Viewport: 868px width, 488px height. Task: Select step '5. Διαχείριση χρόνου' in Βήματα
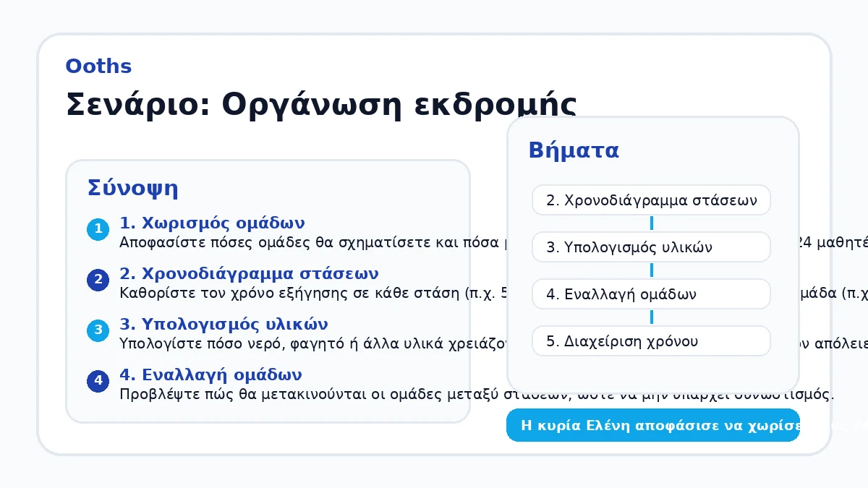click(651, 341)
